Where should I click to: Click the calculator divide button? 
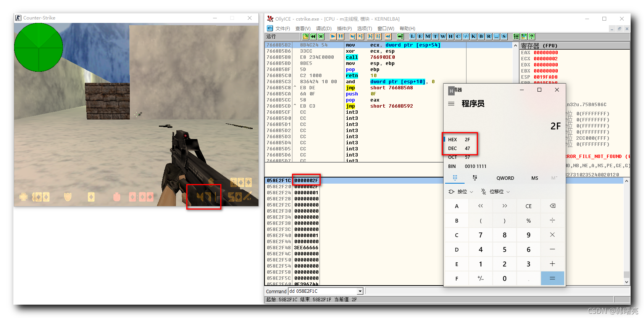552,221
